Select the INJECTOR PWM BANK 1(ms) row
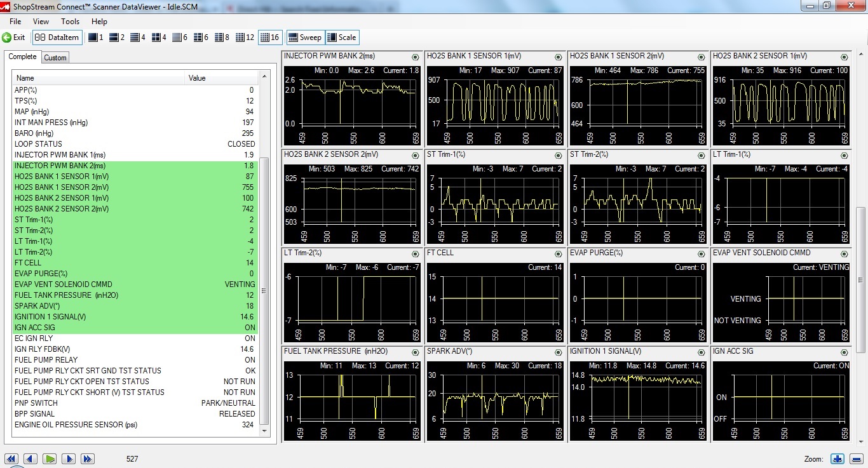The image size is (868, 468). (135, 155)
